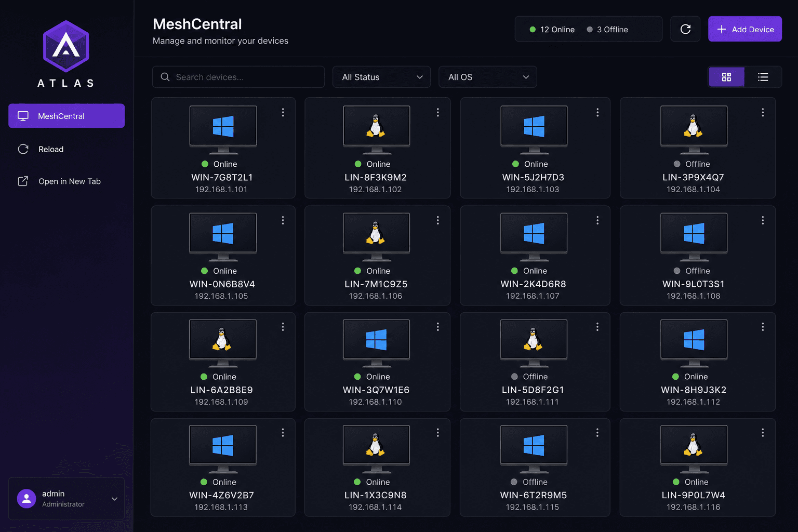Open the menu for LIN-7M1C9Z5
798x532 pixels.
pyautogui.click(x=438, y=220)
